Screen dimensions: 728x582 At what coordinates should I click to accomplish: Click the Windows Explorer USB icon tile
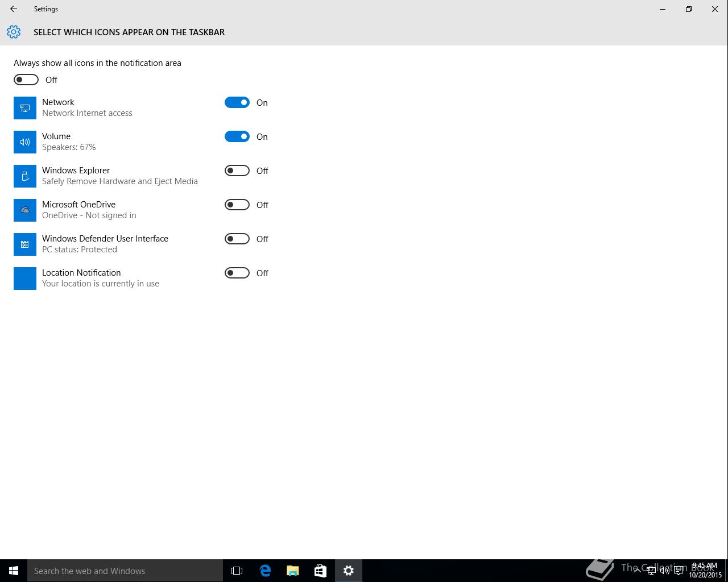click(x=25, y=176)
